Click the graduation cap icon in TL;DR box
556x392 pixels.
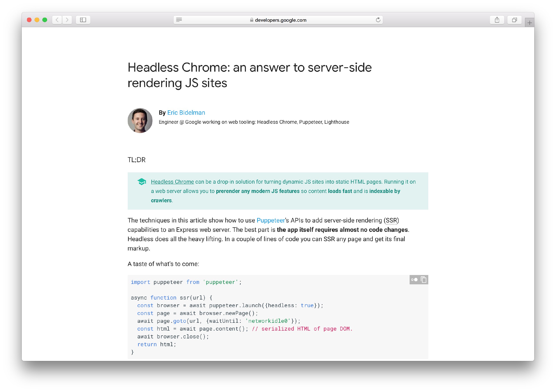pyautogui.click(x=142, y=182)
